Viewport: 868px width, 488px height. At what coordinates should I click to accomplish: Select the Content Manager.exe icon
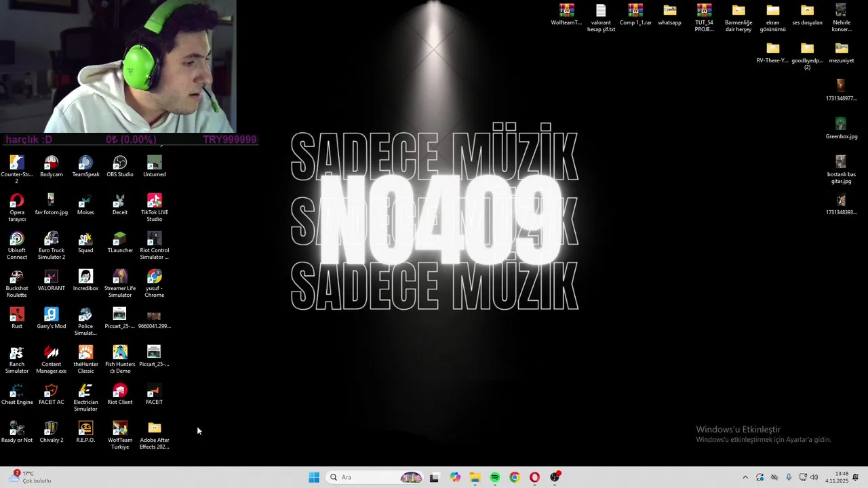click(x=52, y=359)
